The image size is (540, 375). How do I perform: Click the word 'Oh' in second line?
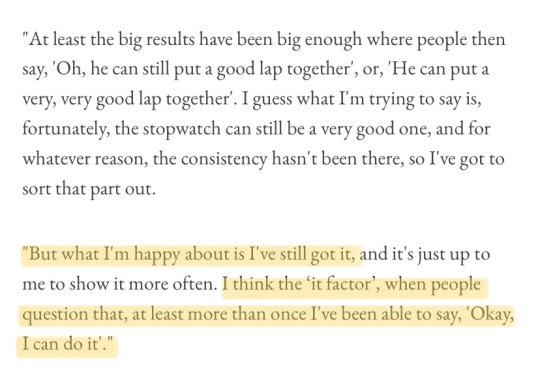click(70, 70)
